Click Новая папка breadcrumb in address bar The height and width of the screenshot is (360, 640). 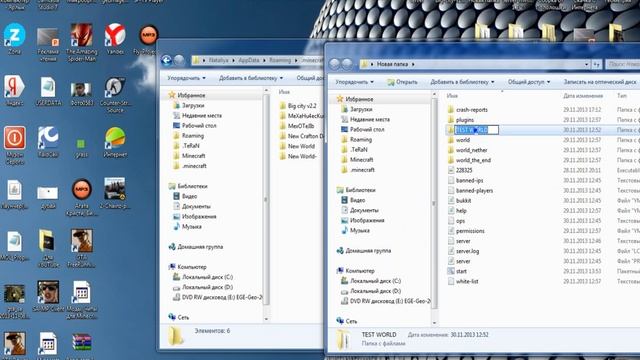pos(392,64)
